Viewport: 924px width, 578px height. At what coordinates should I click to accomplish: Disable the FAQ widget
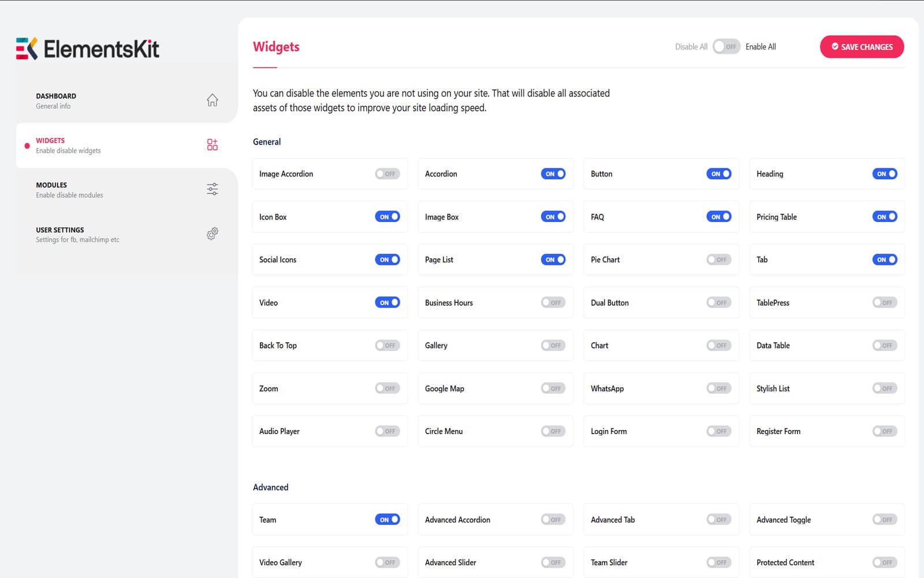click(719, 217)
